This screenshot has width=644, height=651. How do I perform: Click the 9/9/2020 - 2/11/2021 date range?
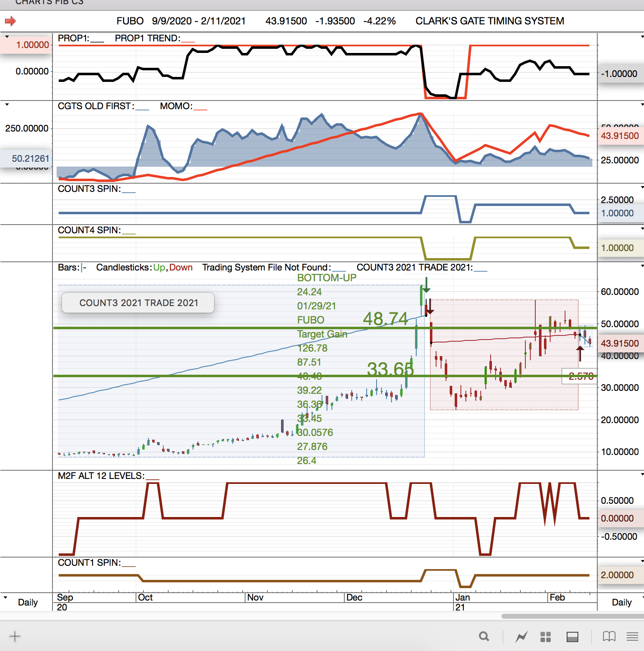(198, 21)
